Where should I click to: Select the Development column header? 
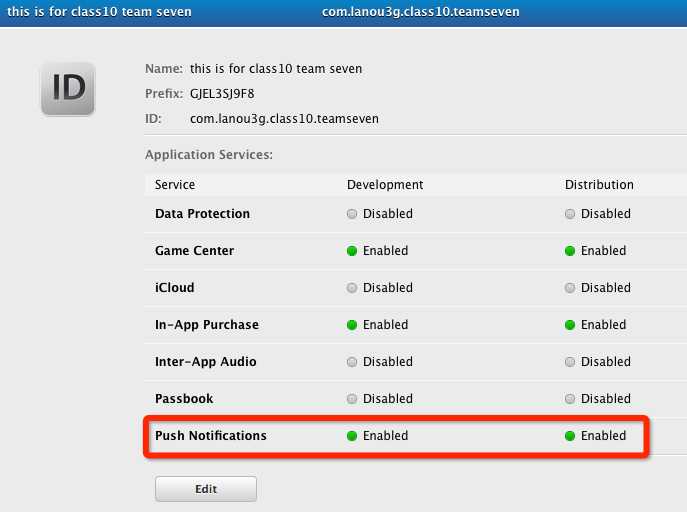click(x=385, y=185)
